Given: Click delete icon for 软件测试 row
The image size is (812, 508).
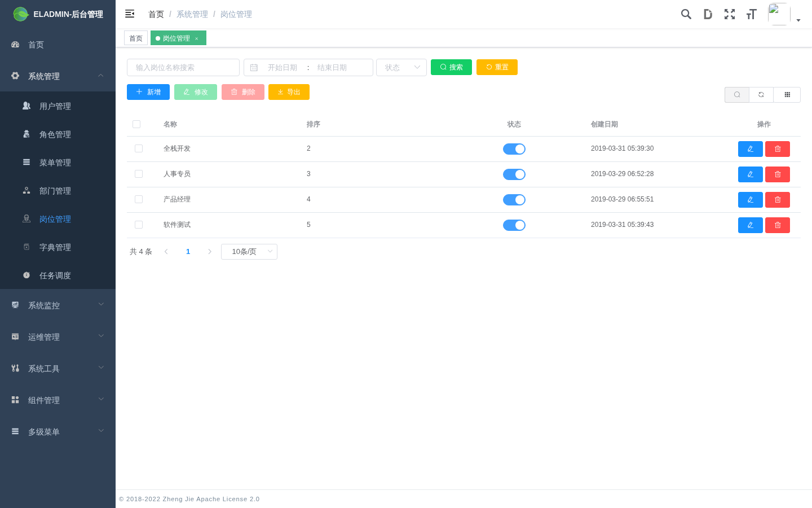Looking at the screenshot, I should coord(778,225).
